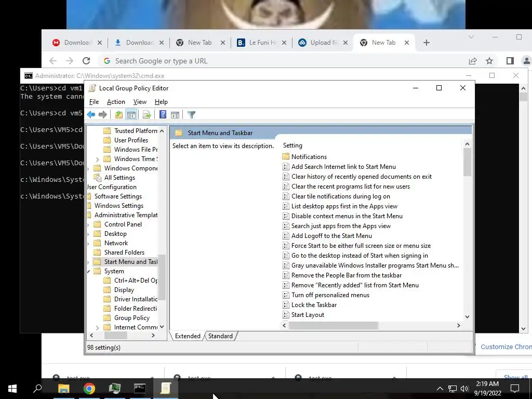This screenshot has width=532, height=399.
Task: Click tree pane scroll right arrow
Action: (153, 335)
